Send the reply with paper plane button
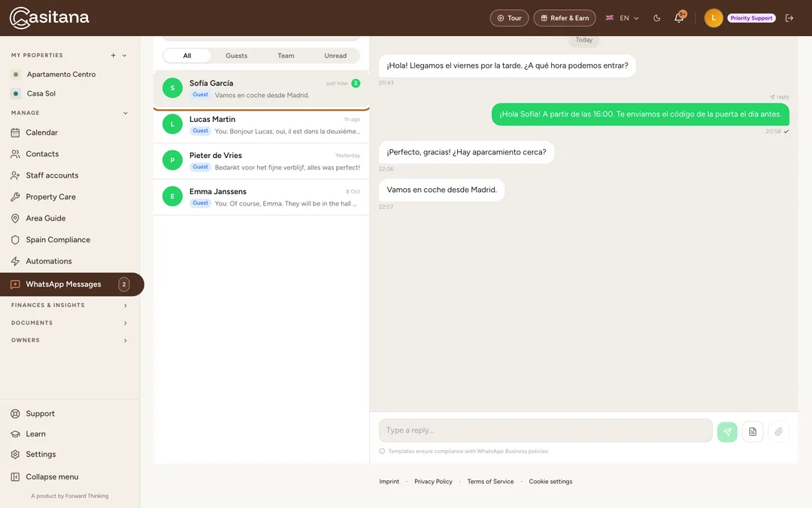The image size is (812, 508). point(727,431)
